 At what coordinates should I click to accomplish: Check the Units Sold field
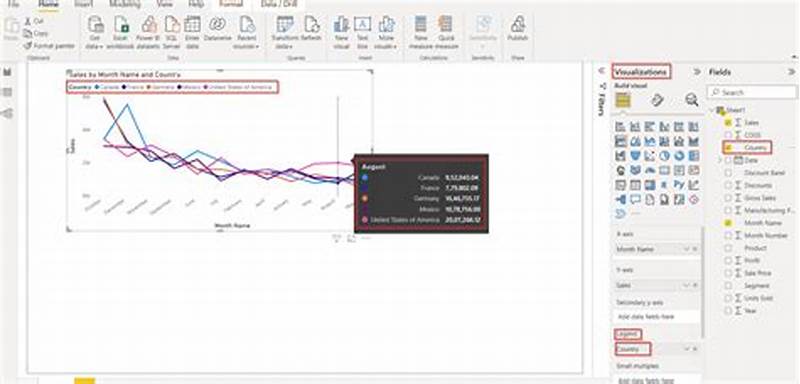click(x=728, y=298)
